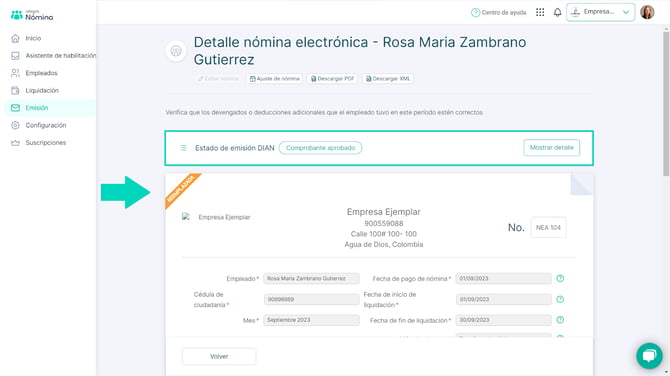Download the payroll PDF

pos(332,79)
